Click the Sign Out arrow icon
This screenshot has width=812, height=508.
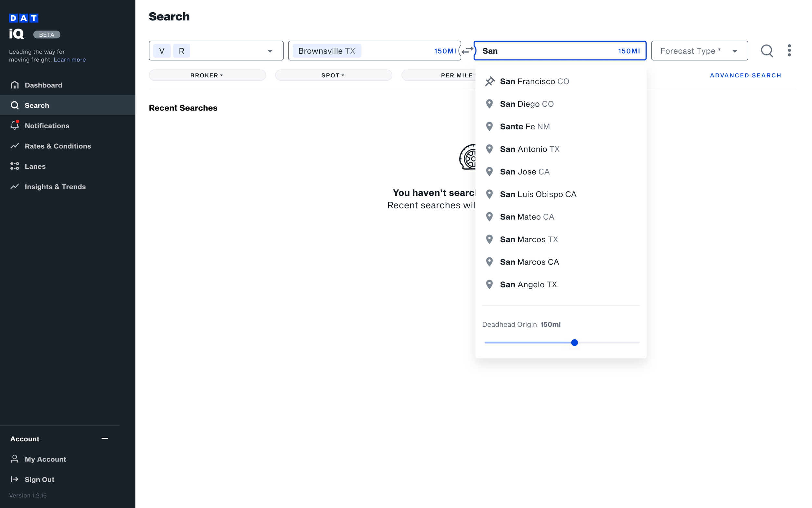(x=14, y=479)
